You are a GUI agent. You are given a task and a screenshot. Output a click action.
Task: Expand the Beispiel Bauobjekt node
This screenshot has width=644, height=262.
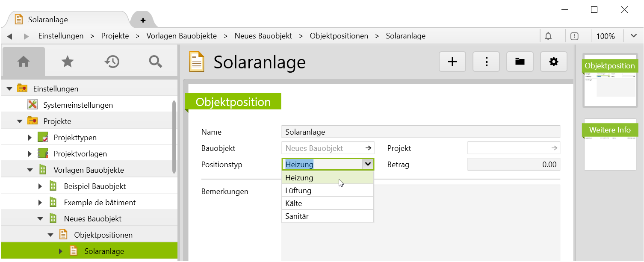coord(40,186)
